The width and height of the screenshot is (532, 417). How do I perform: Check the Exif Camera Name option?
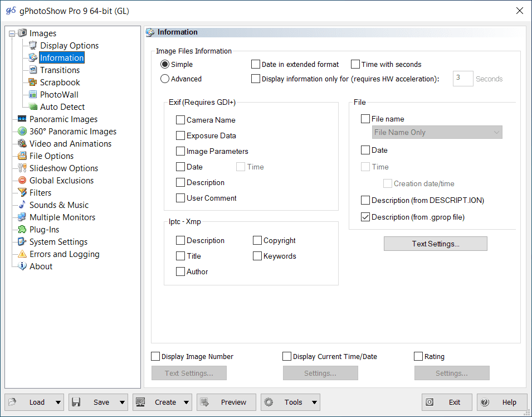(180, 120)
